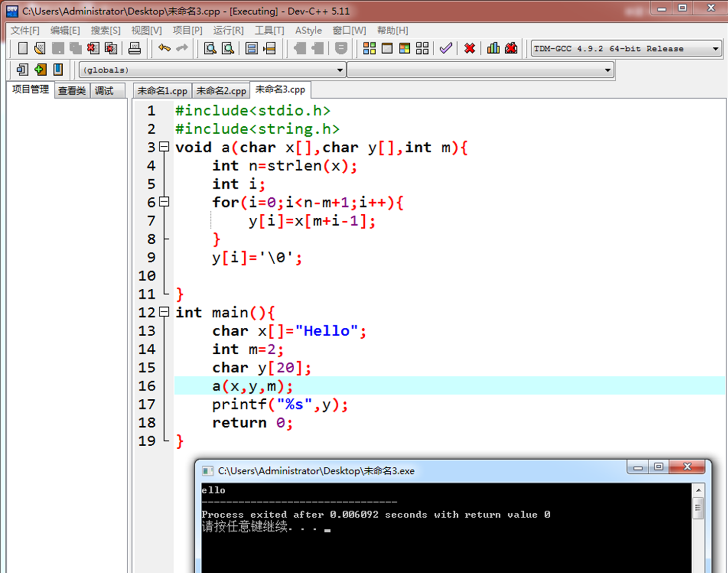Click the return 0; statement
Screen dimensions: 728x573
[253, 422]
